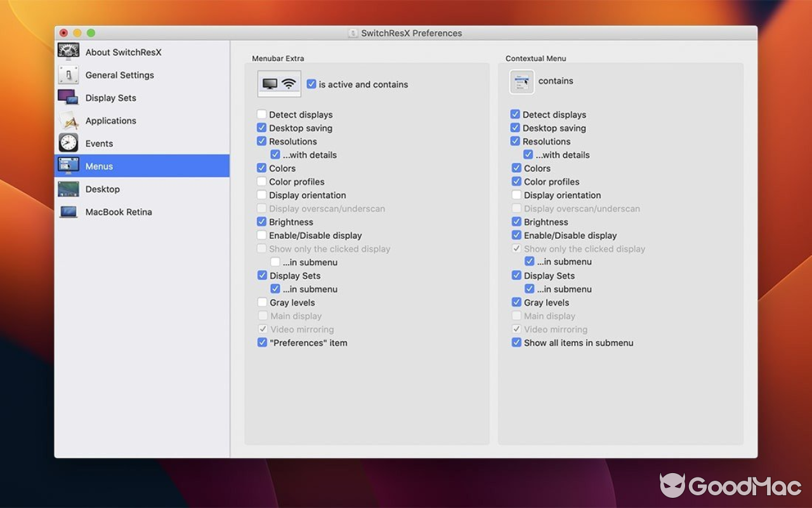The image size is (812, 508).
Task: Uncheck Brightness in the Contextual Menu column
Action: coord(516,222)
